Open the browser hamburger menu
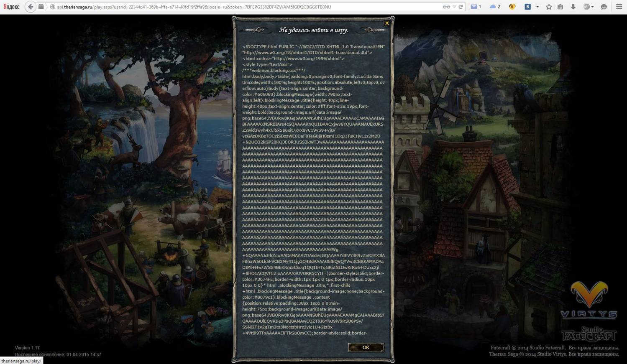This screenshot has width=627, height=364. pyautogui.click(x=619, y=7)
